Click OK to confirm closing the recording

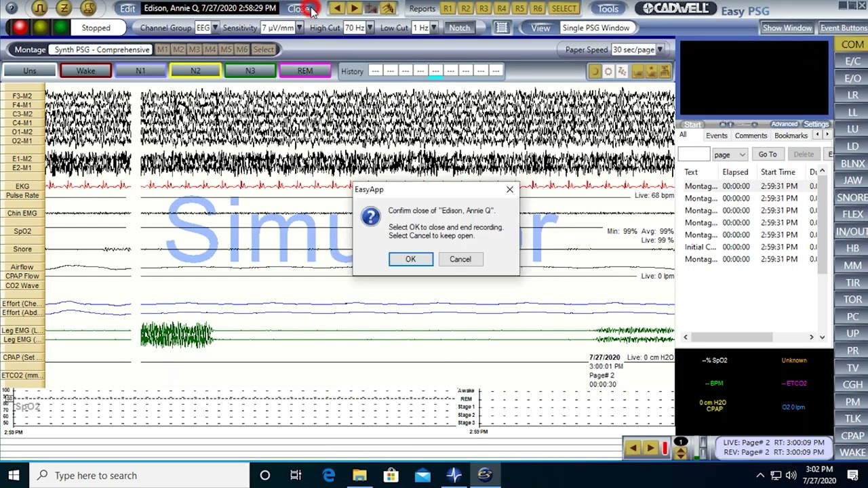[410, 259]
